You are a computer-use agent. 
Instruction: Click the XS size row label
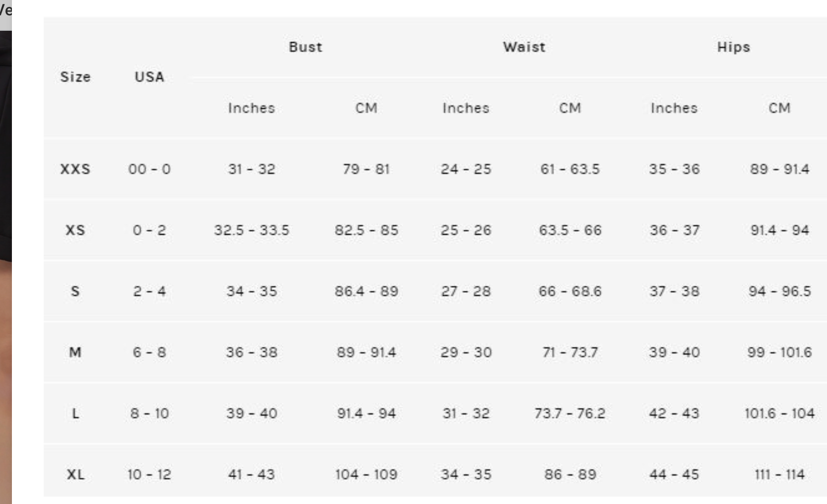click(x=75, y=230)
